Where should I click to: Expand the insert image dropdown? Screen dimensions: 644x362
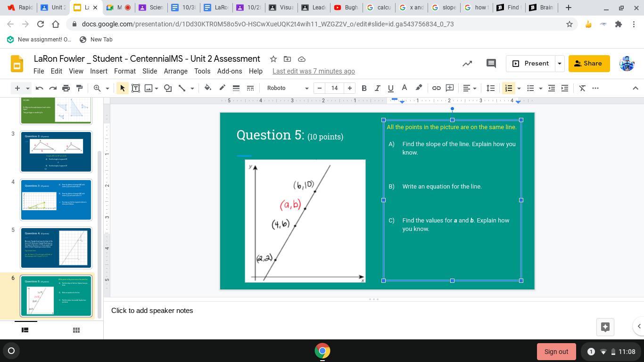point(157,88)
